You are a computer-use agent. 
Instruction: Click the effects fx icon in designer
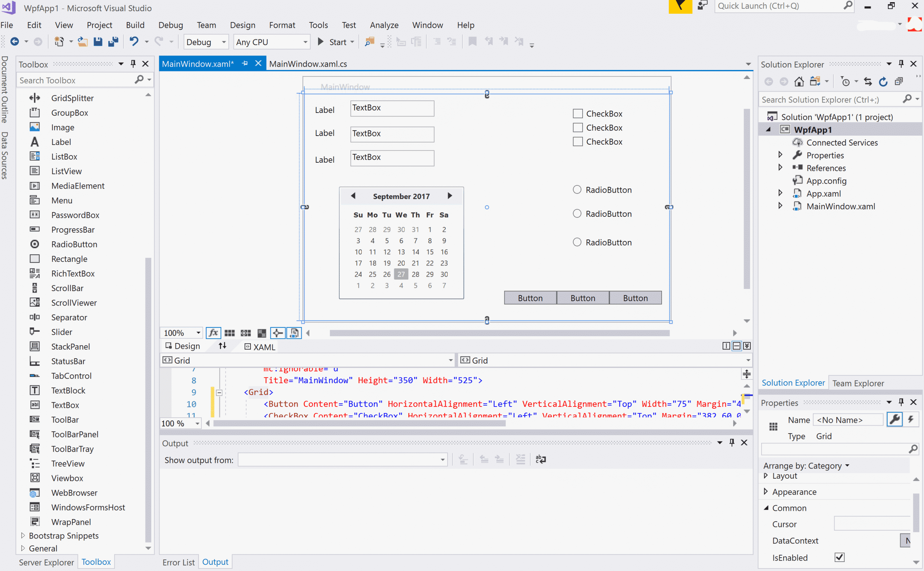214,333
